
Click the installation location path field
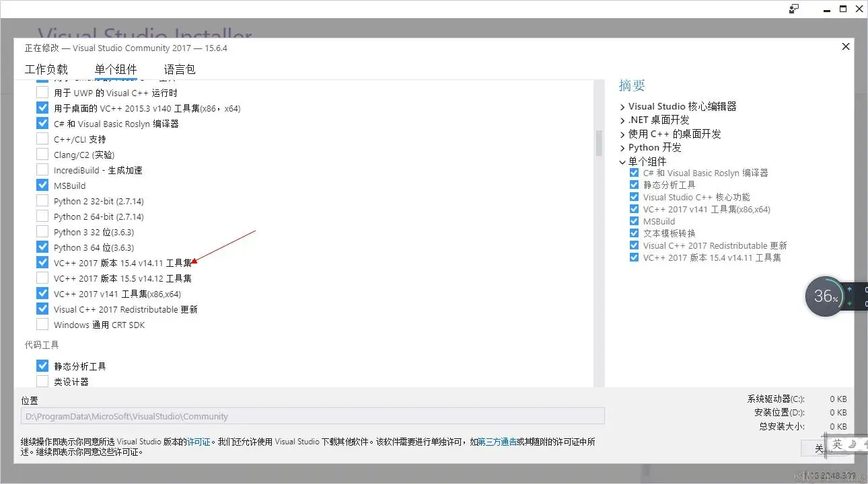tap(313, 416)
